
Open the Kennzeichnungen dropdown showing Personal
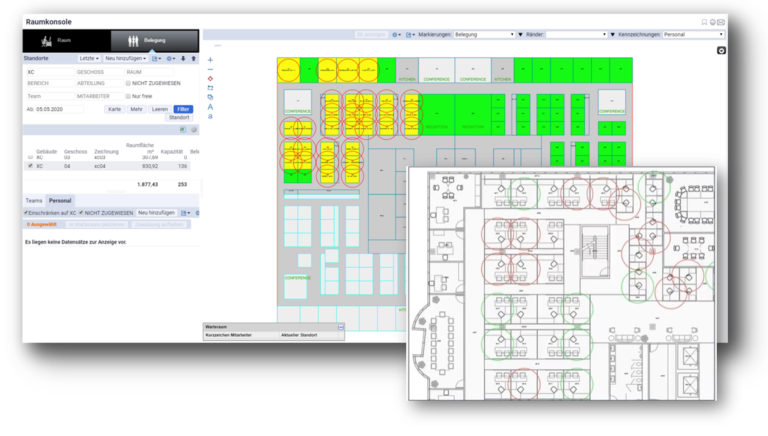coord(693,34)
